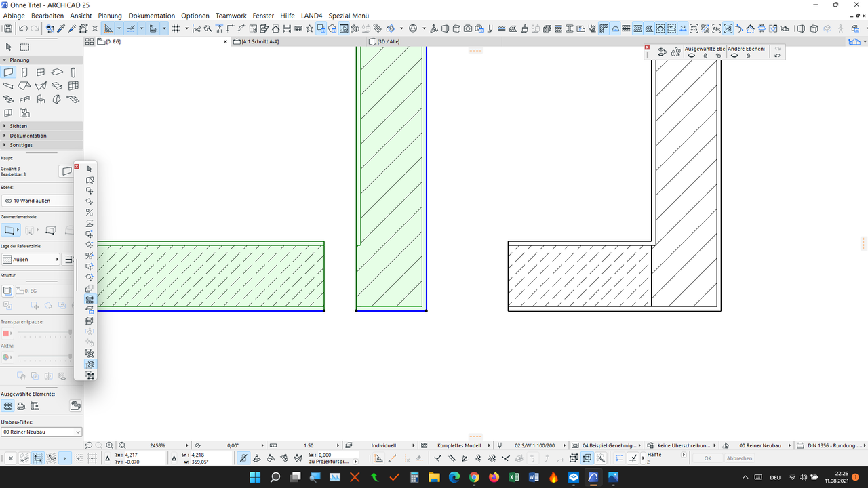The image size is (868, 488).
Task: Click the Zoom In magnifier at bottom
Action: 110,445
